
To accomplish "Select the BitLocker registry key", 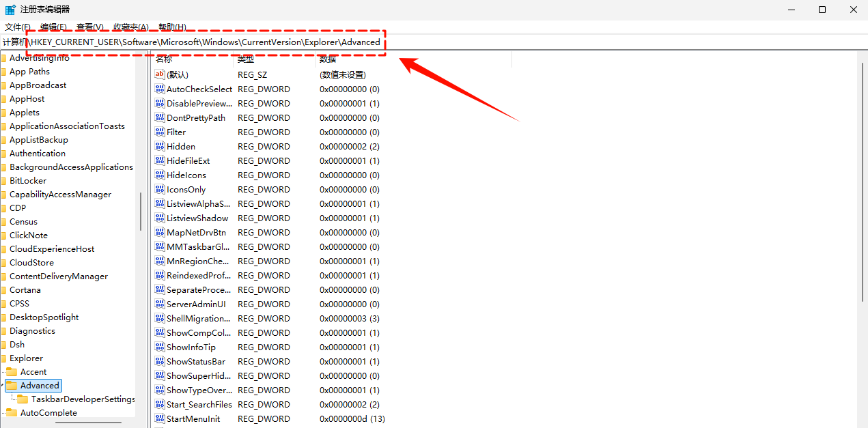I will pyautogui.click(x=28, y=181).
